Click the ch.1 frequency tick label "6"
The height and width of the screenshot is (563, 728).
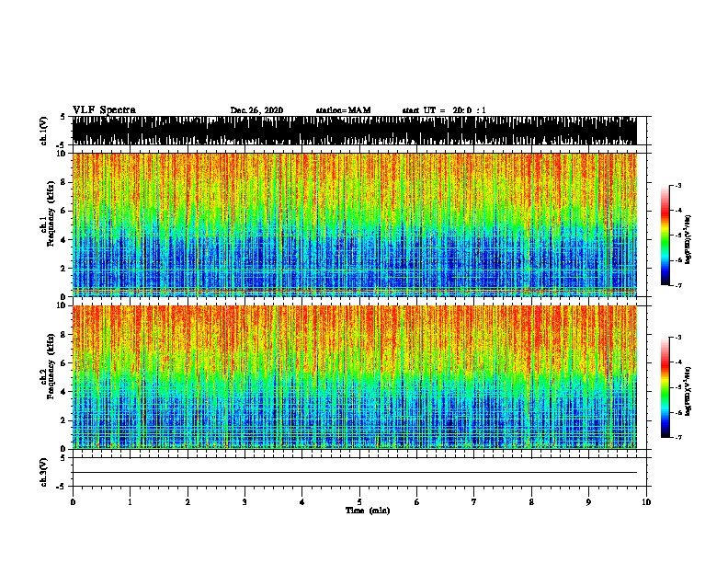coord(64,211)
